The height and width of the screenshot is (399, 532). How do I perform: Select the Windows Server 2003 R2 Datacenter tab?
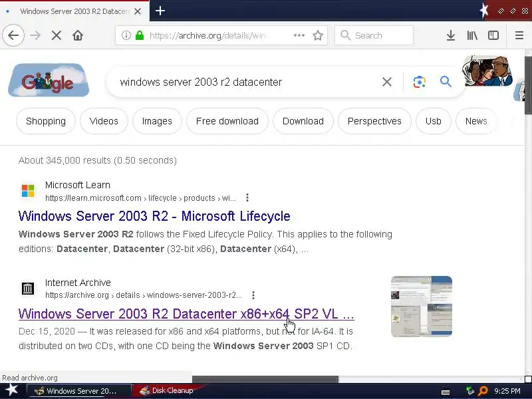[74, 11]
